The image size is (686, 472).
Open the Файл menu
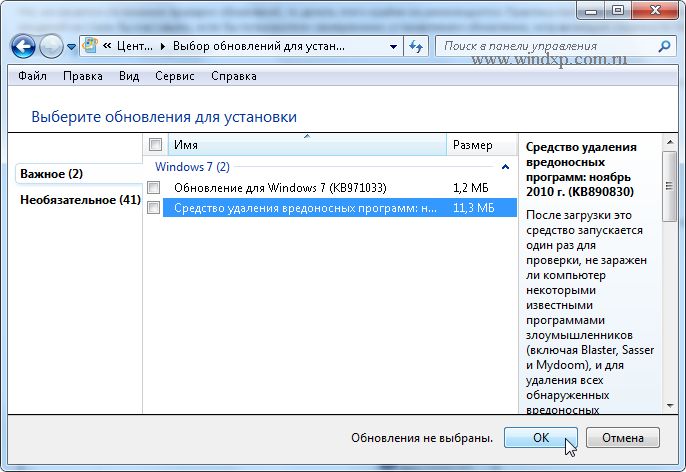tap(32, 76)
